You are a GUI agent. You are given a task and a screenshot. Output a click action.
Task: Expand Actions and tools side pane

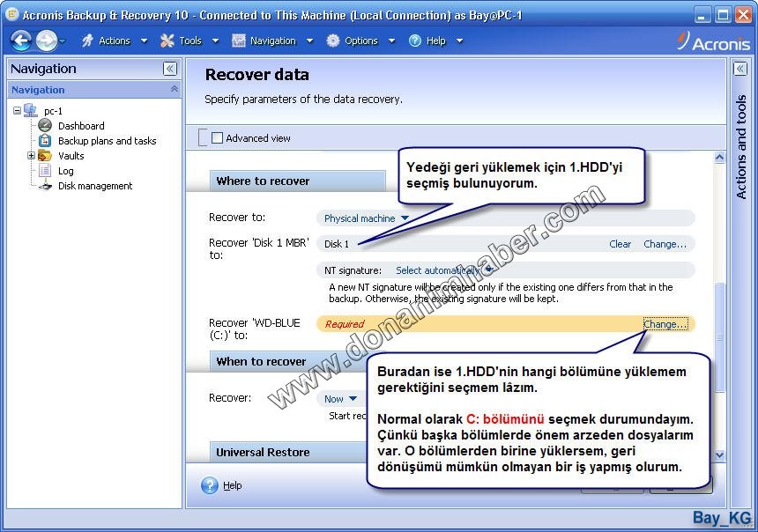[740, 69]
